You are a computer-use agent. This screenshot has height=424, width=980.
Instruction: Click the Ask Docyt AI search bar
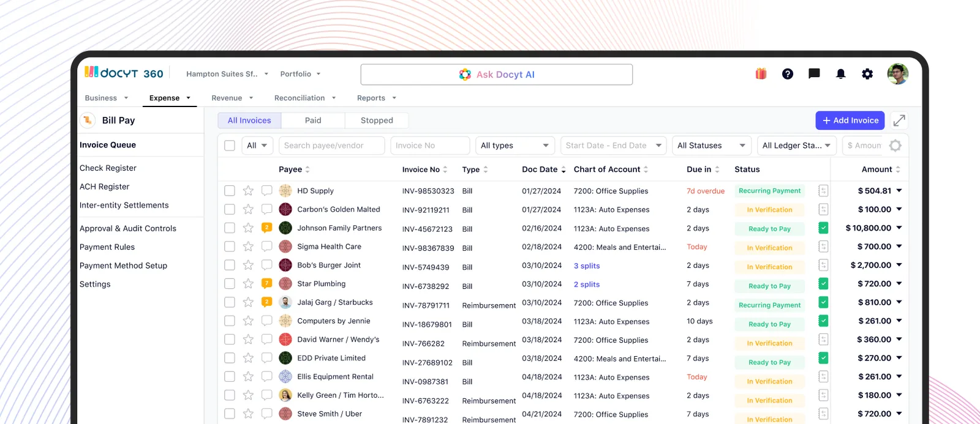pos(497,75)
